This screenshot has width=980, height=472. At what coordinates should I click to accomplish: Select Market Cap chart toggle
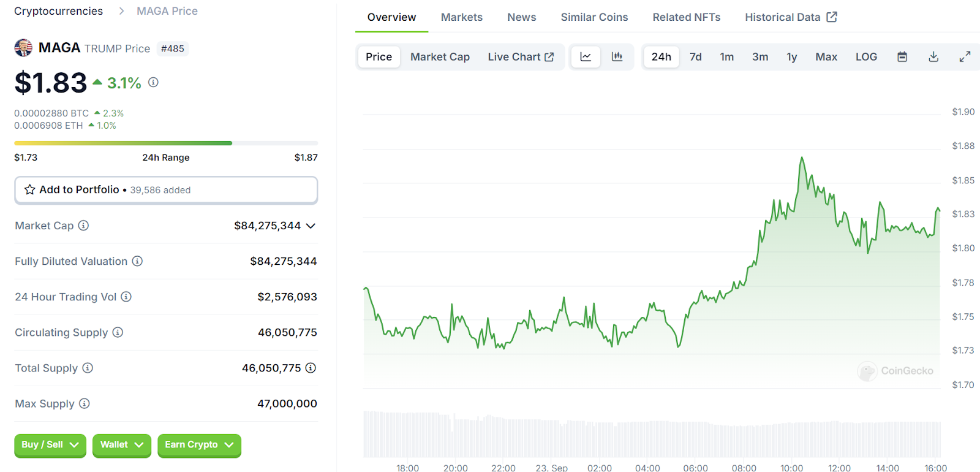[440, 57]
